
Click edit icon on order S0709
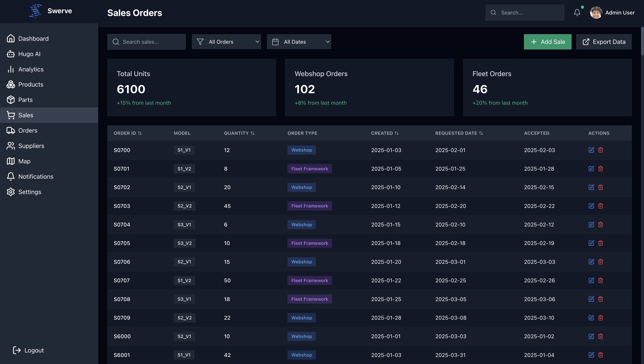[x=591, y=318]
